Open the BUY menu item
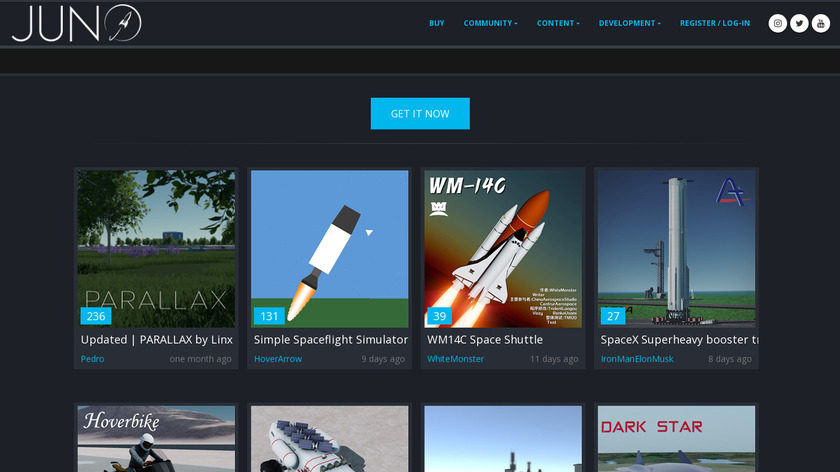 [437, 23]
